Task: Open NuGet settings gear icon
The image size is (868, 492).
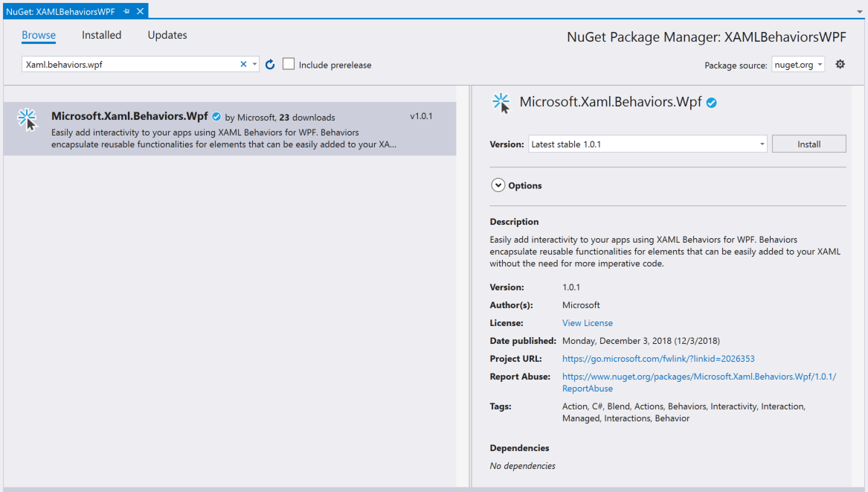Action: 840,65
